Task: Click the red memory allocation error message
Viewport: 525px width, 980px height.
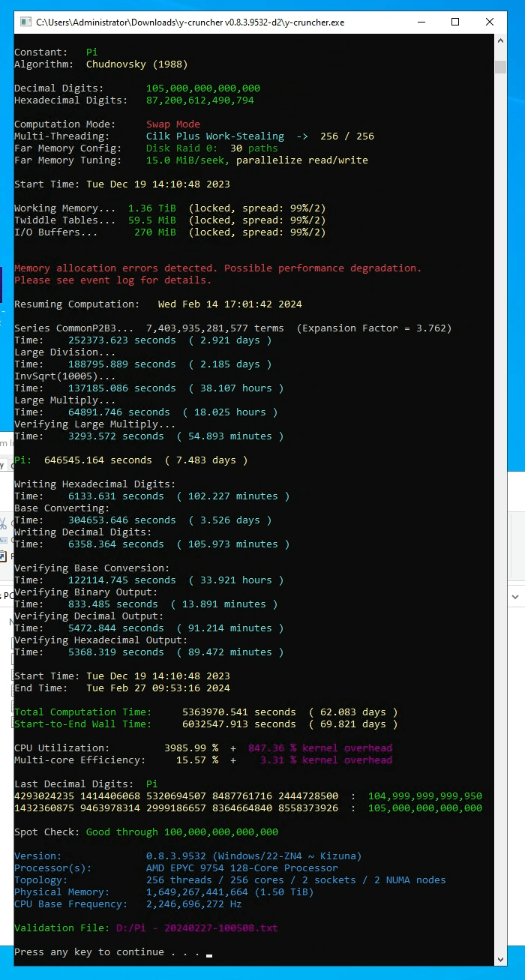Action: click(x=217, y=268)
